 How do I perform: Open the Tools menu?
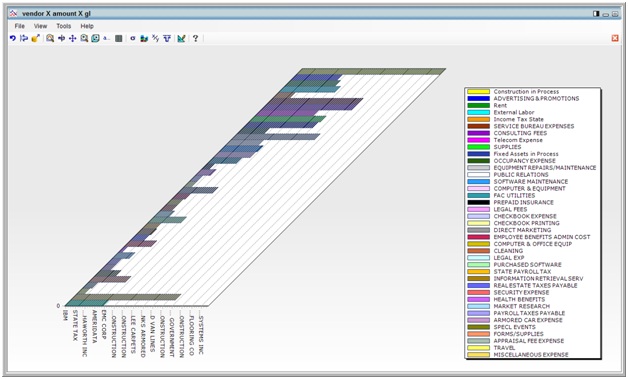click(64, 26)
